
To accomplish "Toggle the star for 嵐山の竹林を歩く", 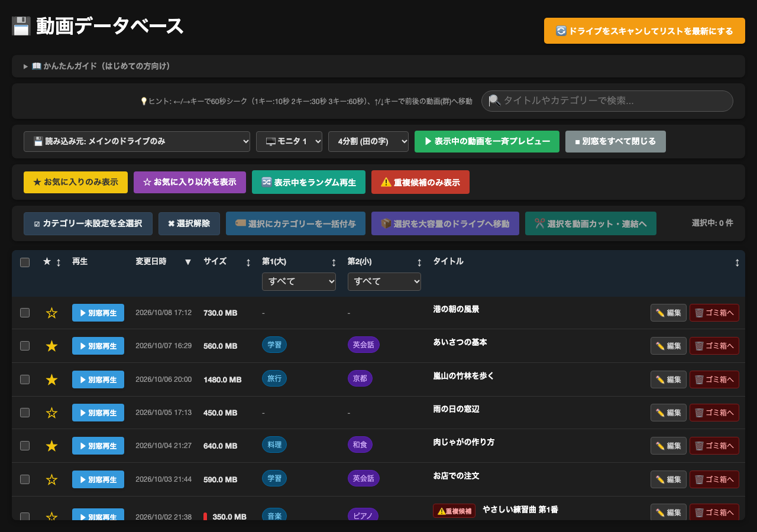I will (51, 379).
